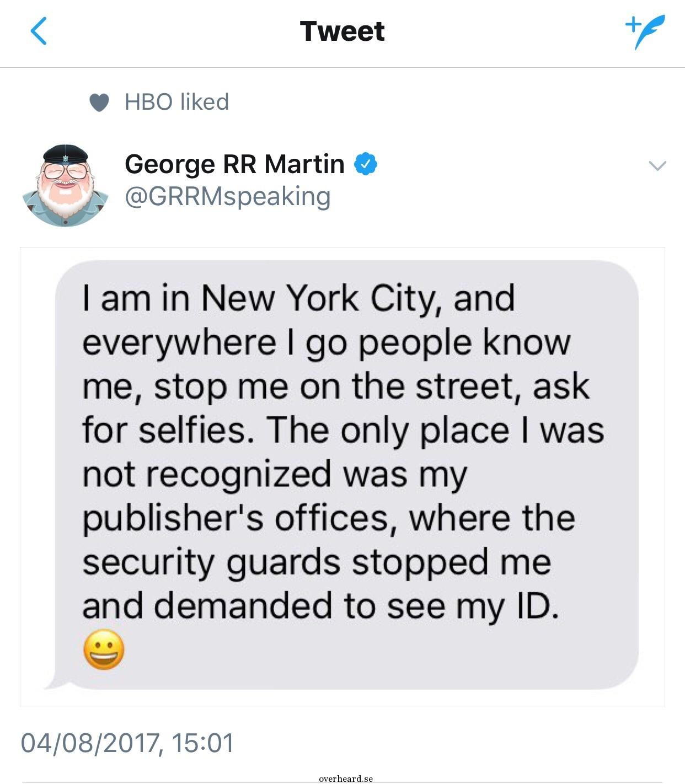Screen dimensions: 685x784
Task: Open the compose new tweet quill icon
Action: [645, 32]
